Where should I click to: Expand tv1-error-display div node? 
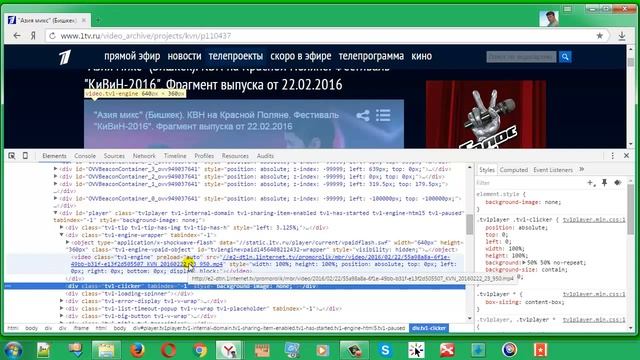tap(62, 301)
